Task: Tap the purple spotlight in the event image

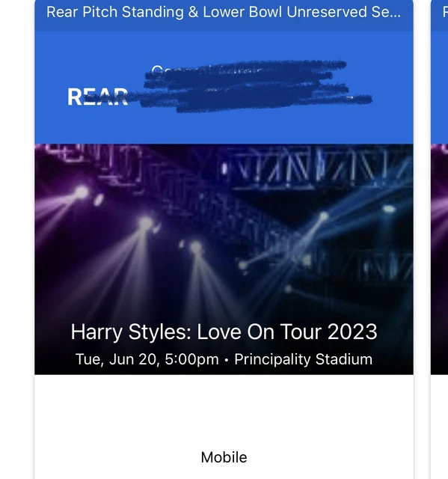Action: coord(82,192)
